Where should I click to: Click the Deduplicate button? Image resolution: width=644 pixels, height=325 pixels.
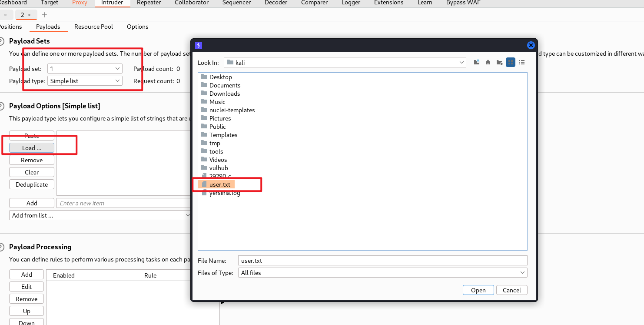point(32,184)
